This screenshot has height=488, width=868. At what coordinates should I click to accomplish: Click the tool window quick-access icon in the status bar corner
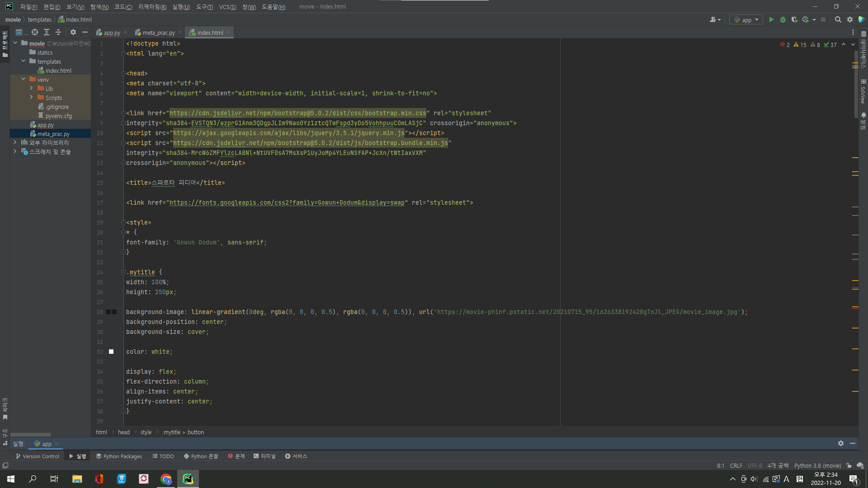[5, 465]
